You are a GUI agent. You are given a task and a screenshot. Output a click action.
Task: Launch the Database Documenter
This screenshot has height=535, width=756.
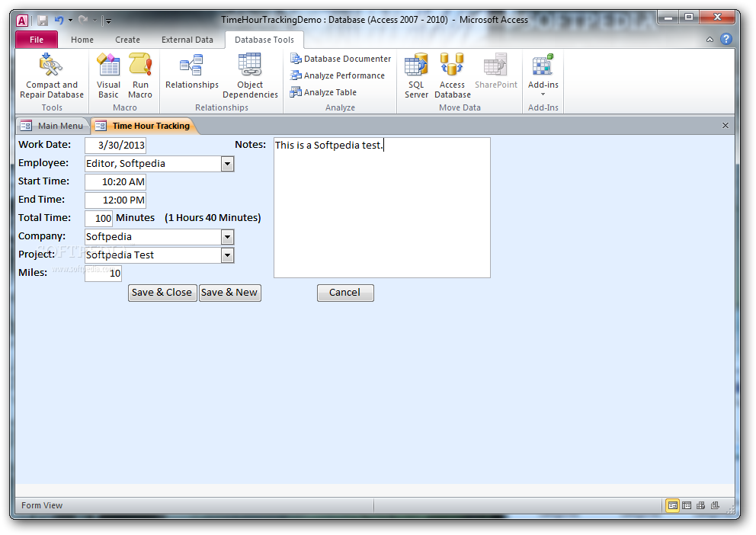[341, 59]
